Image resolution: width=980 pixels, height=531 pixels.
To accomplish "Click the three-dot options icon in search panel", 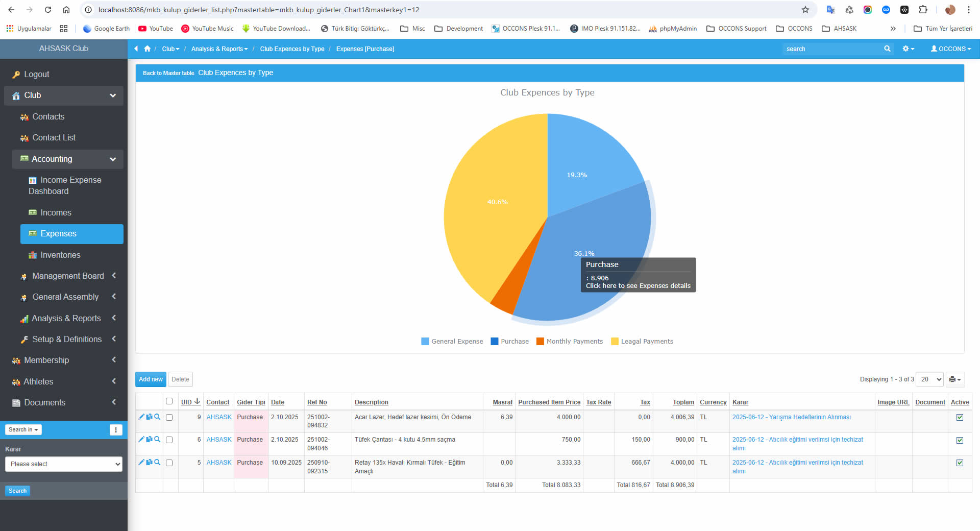I will coord(116,430).
